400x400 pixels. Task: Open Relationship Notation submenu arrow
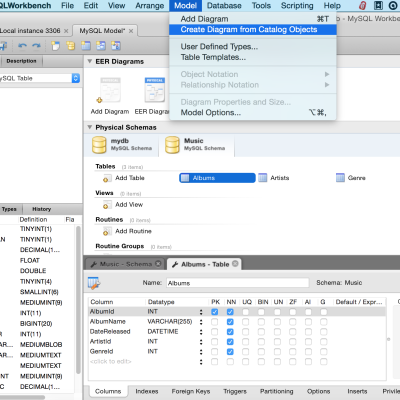click(327, 85)
